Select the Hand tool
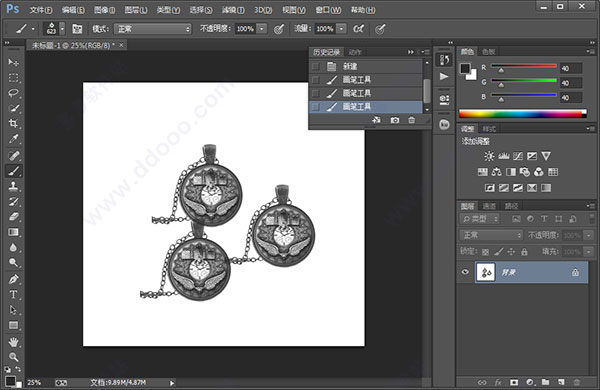 click(13, 342)
